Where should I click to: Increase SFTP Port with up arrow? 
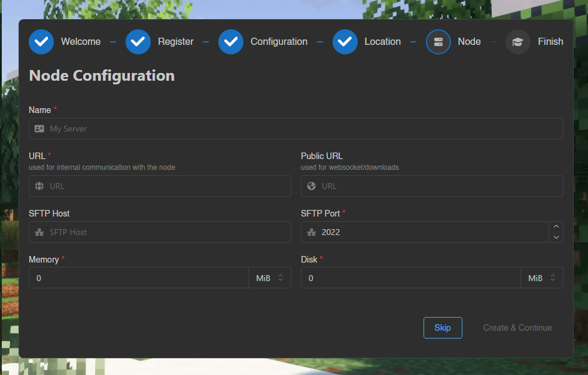pos(556,227)
